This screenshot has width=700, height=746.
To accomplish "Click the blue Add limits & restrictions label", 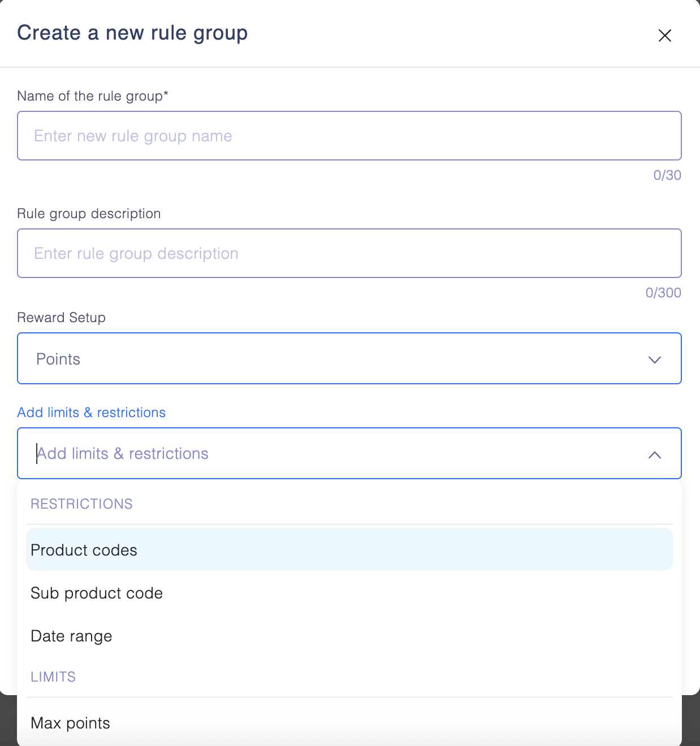I will click(x=91, y=413).
